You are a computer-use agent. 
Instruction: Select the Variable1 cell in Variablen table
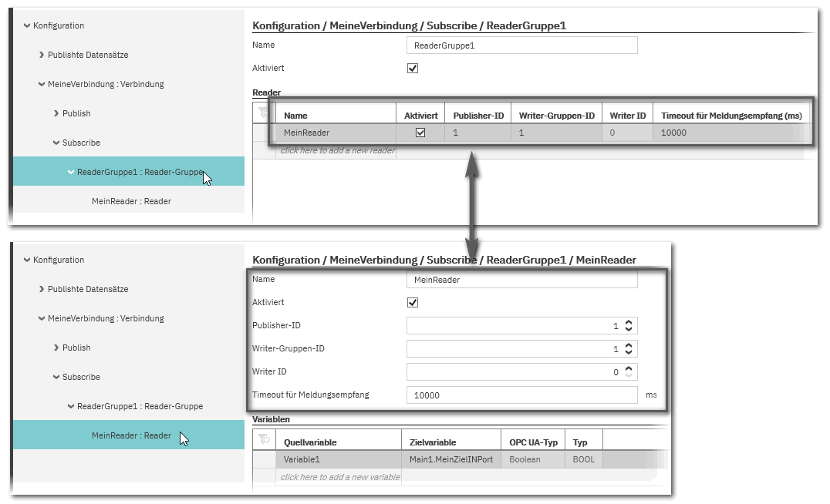pyautogui.click(x=338, y=459)
